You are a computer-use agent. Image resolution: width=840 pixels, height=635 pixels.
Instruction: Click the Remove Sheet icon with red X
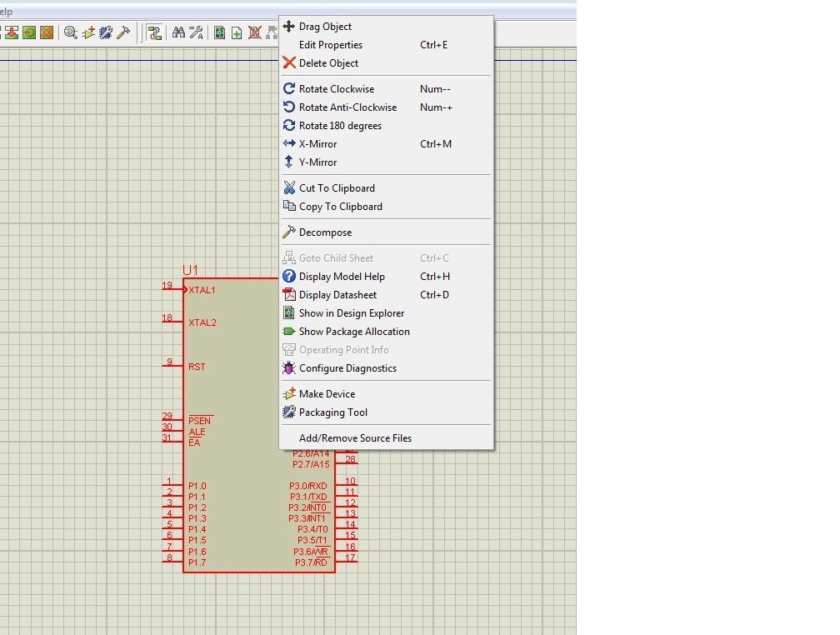point(254,32)
